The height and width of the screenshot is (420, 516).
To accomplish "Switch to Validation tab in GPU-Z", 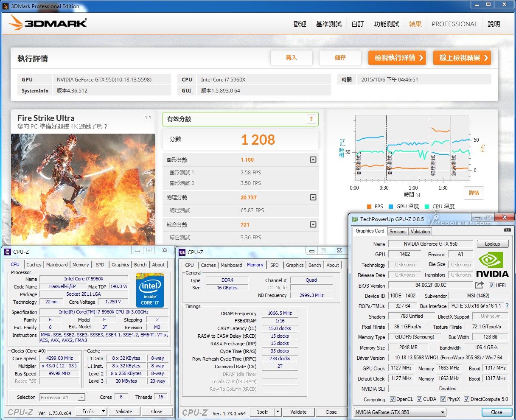I will click(420, 232).
